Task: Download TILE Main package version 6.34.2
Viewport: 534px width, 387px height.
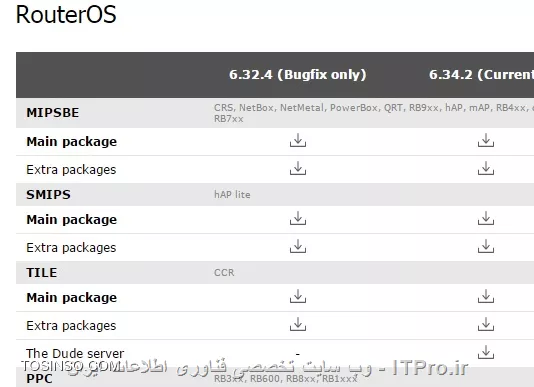Action: click(486, 296)
